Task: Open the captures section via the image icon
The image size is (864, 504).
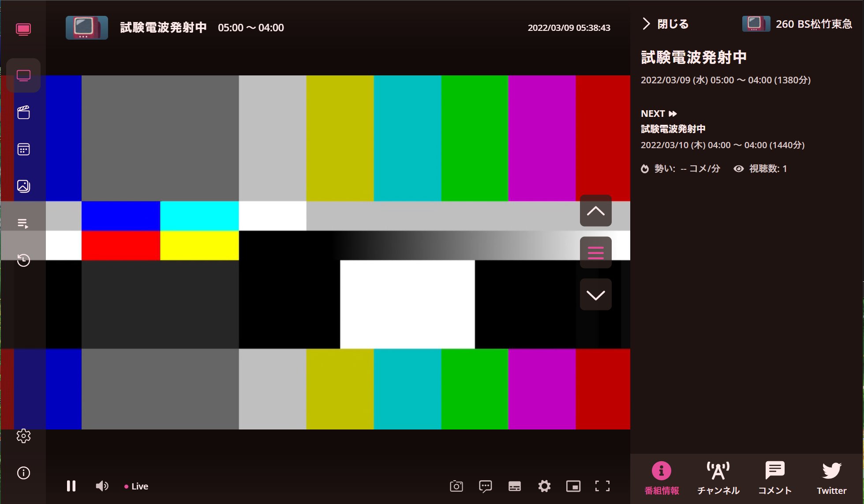Action: 23,186
